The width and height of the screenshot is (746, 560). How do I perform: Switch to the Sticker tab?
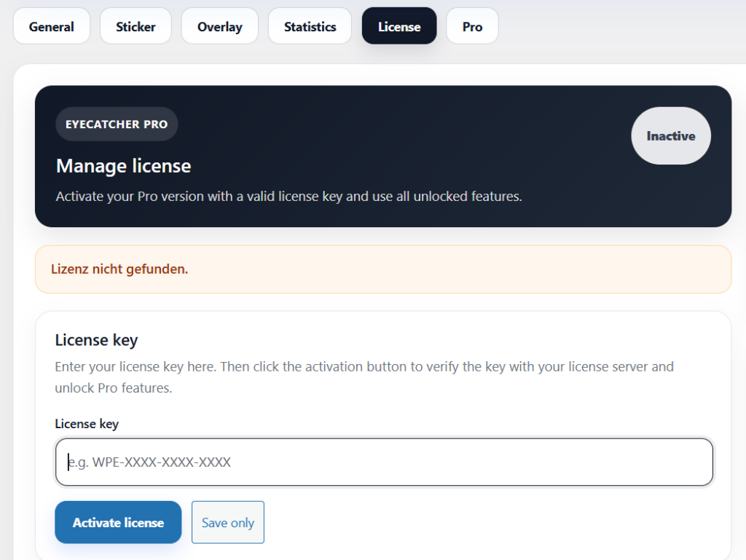point(136,27)
